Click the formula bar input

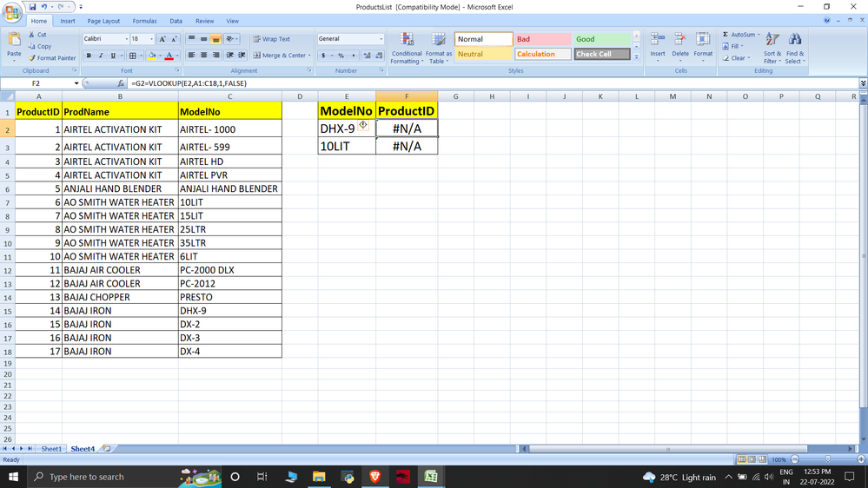(x=493, y=83)
